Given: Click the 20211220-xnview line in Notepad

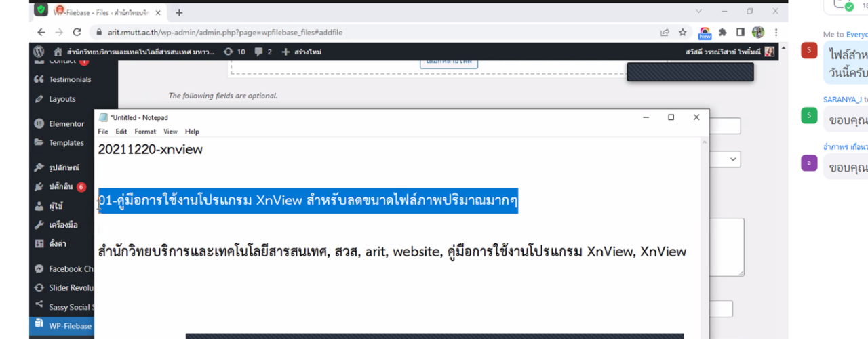Looking at the screenshot, I should click(x=151, y=150).
